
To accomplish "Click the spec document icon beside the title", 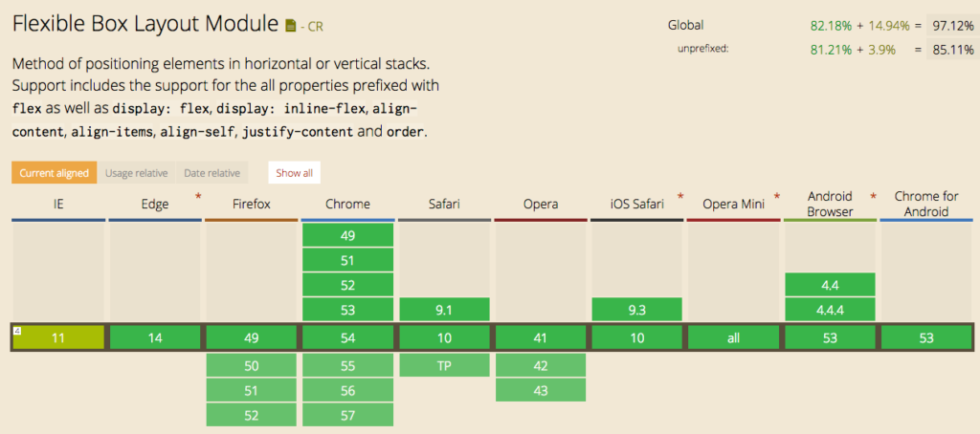I will tap(291, 24).
